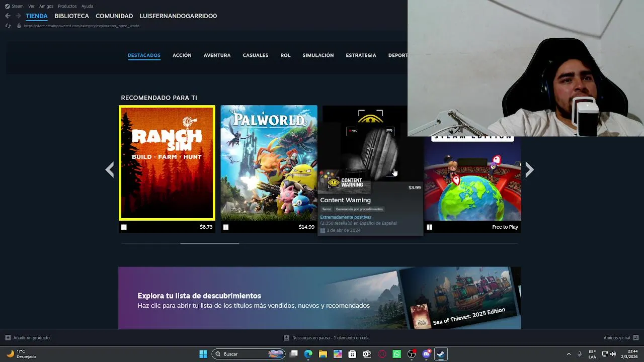The width and height of the screenshot is (644, 362).
Task: Show previous recommended games with left arrow
Action: tap(110, 170)
